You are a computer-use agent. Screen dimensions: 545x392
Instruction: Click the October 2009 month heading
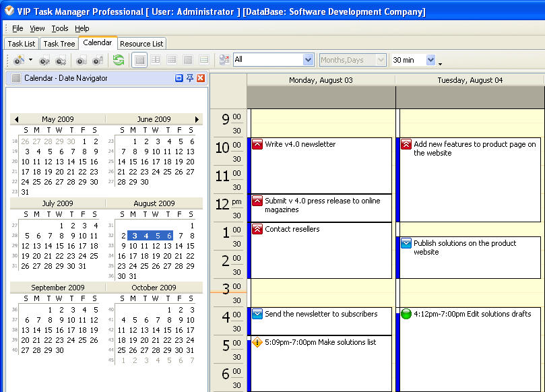(154, 288)
